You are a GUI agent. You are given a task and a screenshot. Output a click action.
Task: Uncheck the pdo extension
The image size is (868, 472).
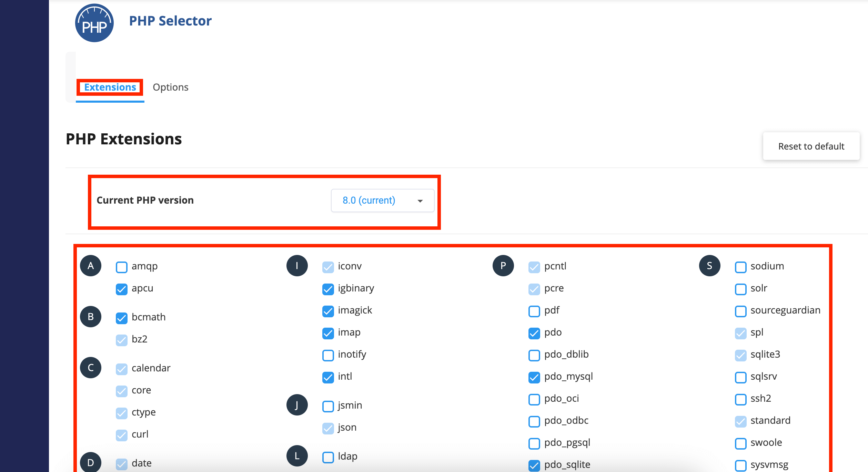point(534,333)
